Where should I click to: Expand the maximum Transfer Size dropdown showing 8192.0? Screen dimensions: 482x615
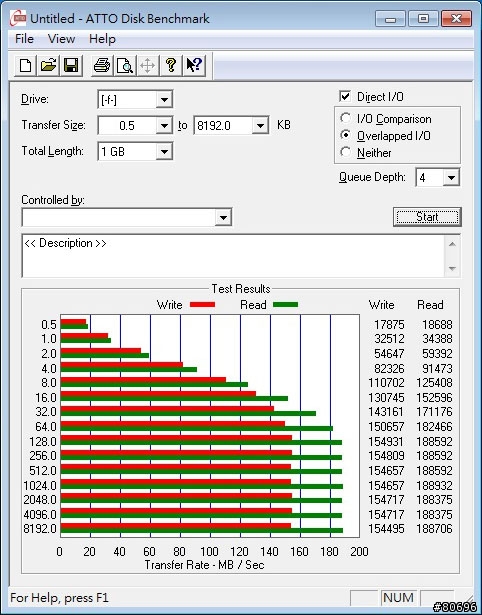click(260, 126)
